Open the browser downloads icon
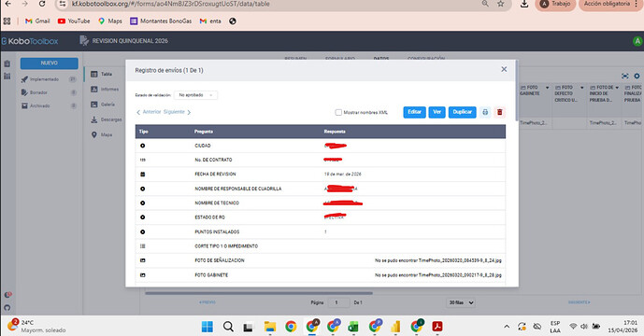The width and height of the screenshot is (644, 336). [x=524, y=4]
